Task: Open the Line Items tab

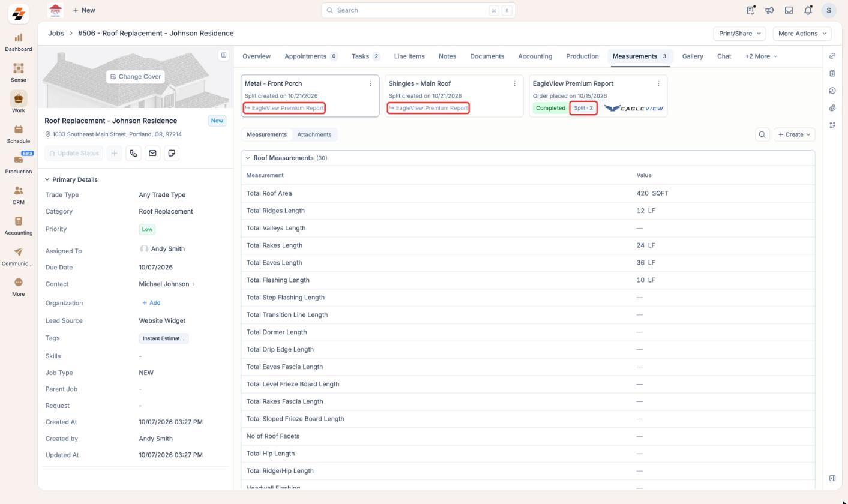Action: pos(409,56)
